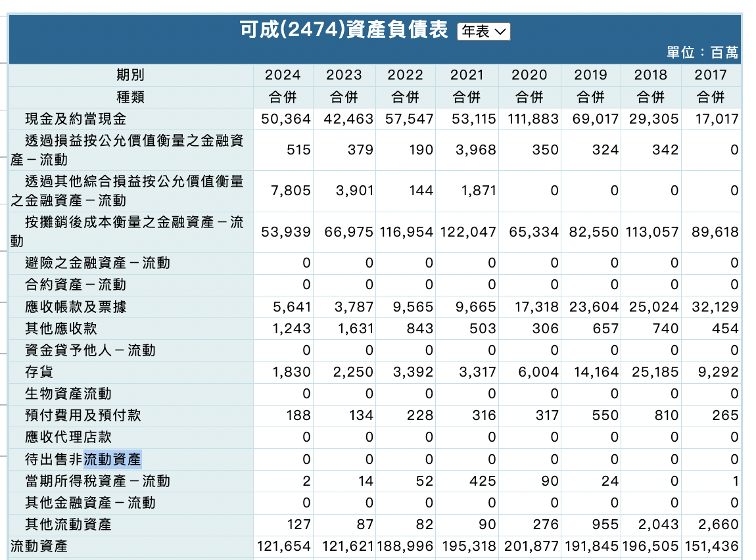Click the 2017 other current assets 2,660
The width and height of the screenshot is (756, 560).
(x=718, y=525)
